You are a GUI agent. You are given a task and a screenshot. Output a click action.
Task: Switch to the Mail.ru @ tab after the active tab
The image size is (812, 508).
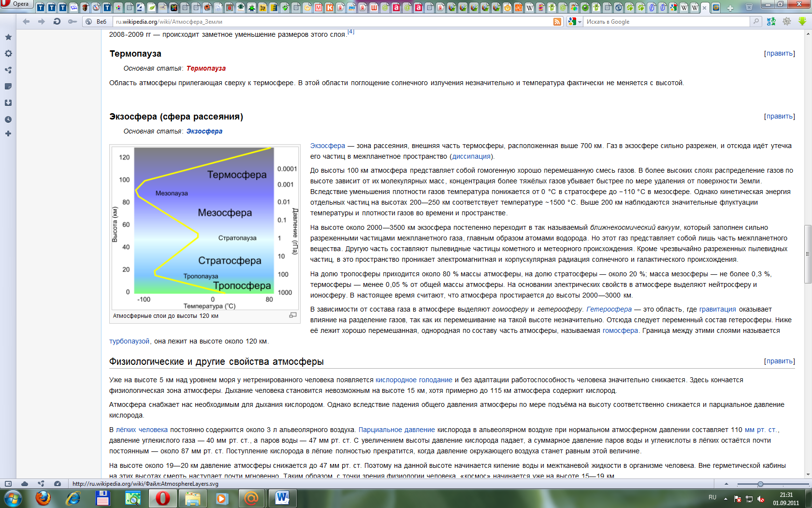click(715, 8)
